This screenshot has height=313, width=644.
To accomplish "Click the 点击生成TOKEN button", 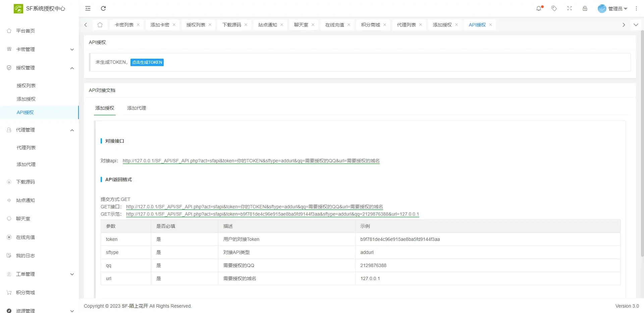I will click(147, 62).
